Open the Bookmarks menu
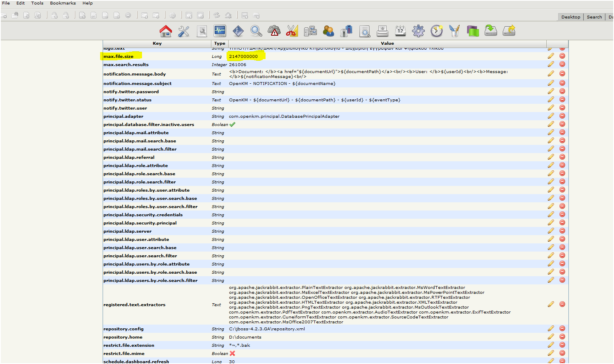Image resolution: width=614 pixels, height=364 pixels. click(63, 3)
